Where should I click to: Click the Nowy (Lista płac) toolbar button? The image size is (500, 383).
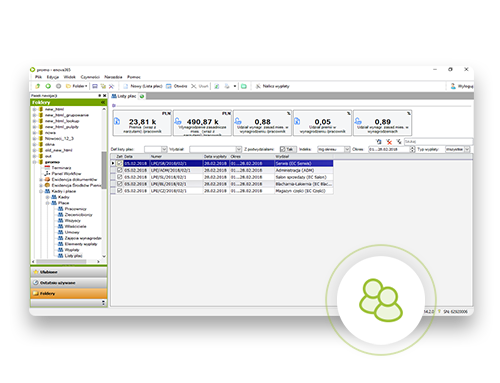pyautogui.click(x=143, y=86)
